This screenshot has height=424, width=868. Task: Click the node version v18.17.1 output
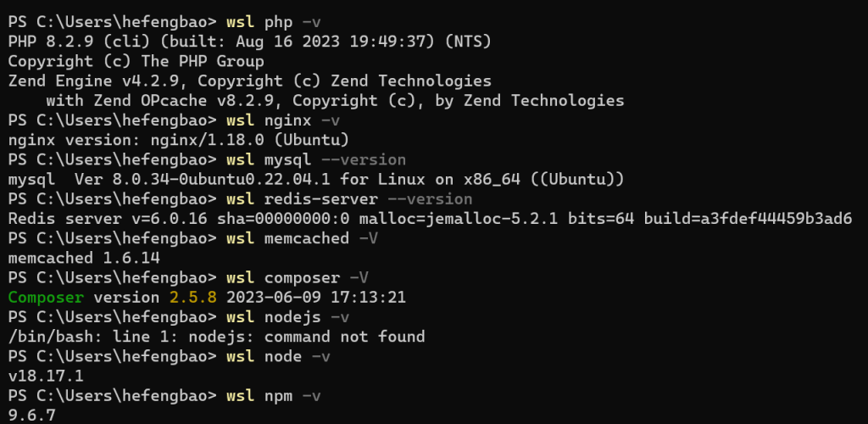coord(46,377)
